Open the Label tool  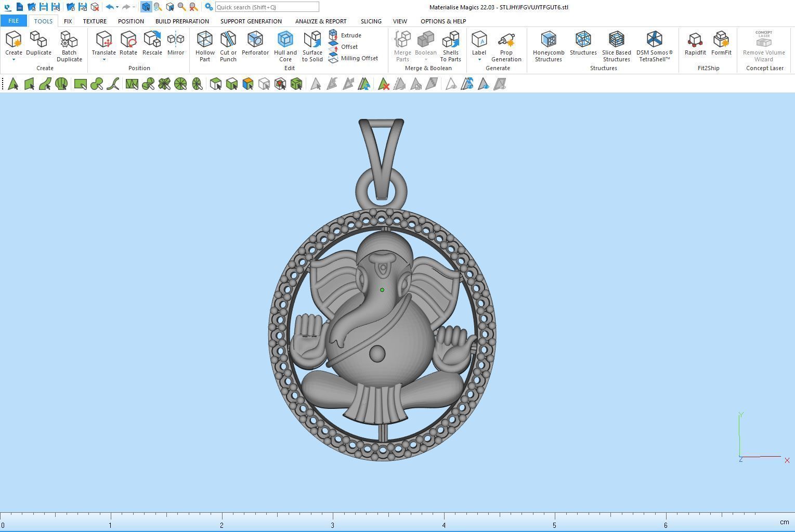click(479, 43)
